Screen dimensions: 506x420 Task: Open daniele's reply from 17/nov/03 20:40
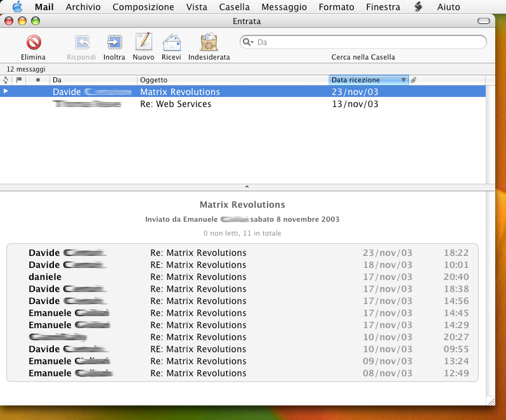[x=242, y=277]
